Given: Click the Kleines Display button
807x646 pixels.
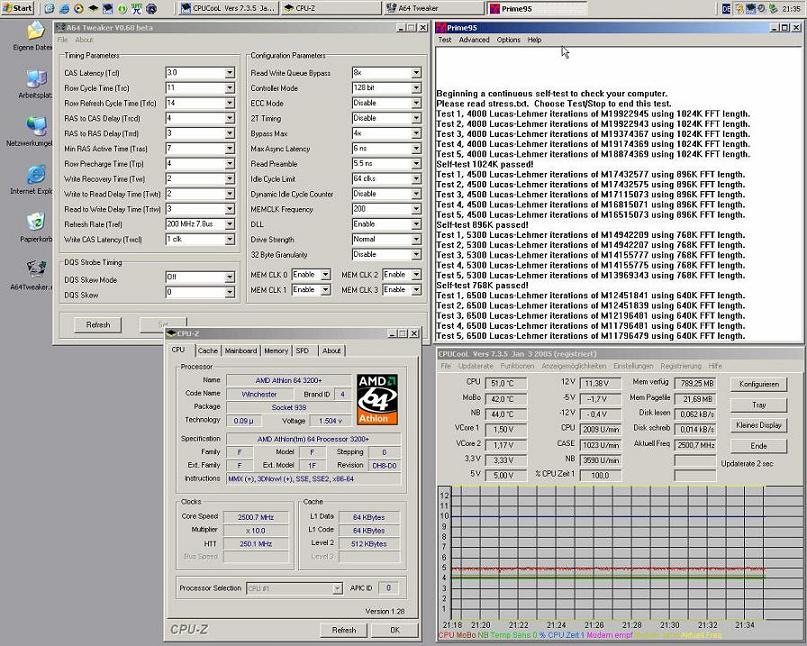Looking at the screenshot, I should [x=759, y=425].
